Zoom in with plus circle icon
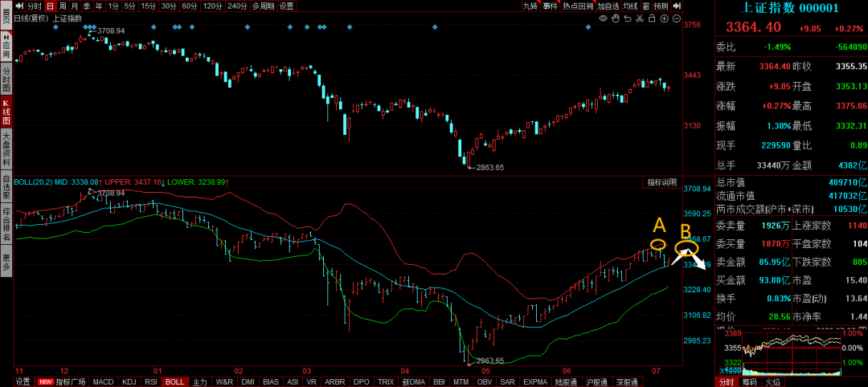Viewport: 868px width, 387px height. pyautogui.click(x=664, y=18)
